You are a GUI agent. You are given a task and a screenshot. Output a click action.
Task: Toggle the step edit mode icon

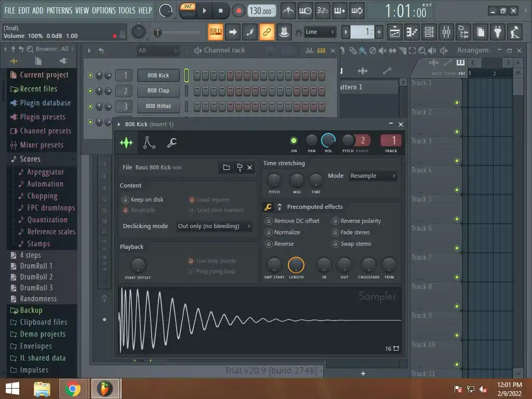pyautogui.click(x=250, y=32)
